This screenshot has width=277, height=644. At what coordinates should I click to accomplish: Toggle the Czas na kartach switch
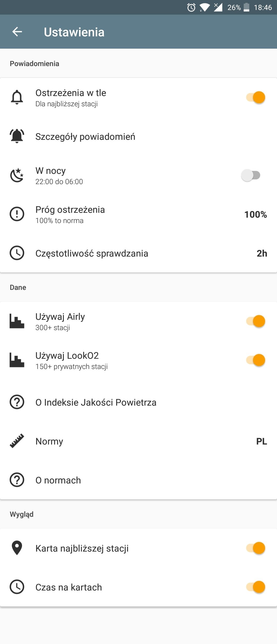[255, 587]
